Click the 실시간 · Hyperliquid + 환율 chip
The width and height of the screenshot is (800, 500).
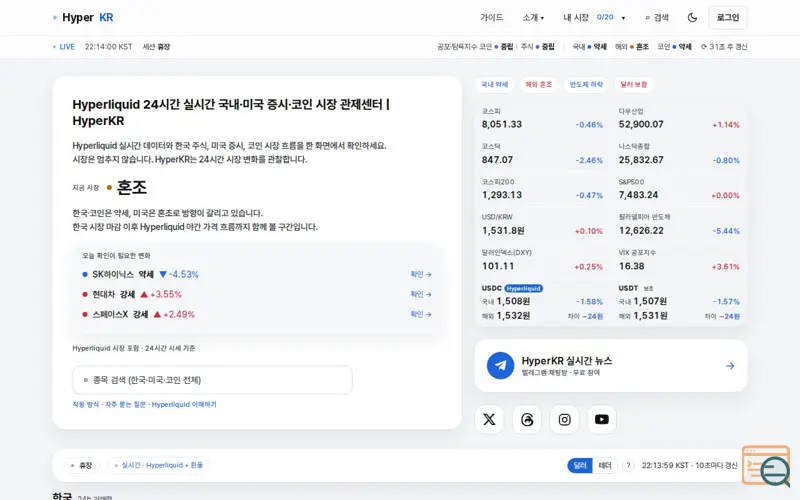159,465
